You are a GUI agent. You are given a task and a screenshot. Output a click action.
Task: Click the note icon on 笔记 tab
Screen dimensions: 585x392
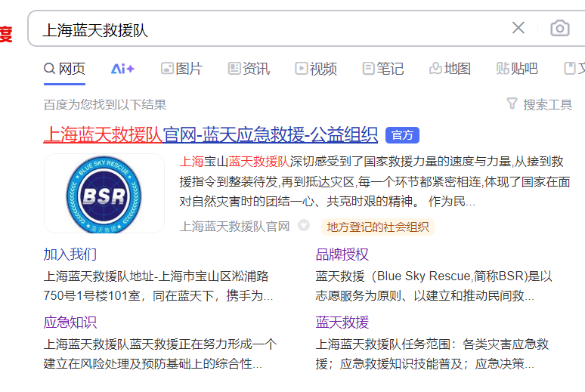(368, 68)
